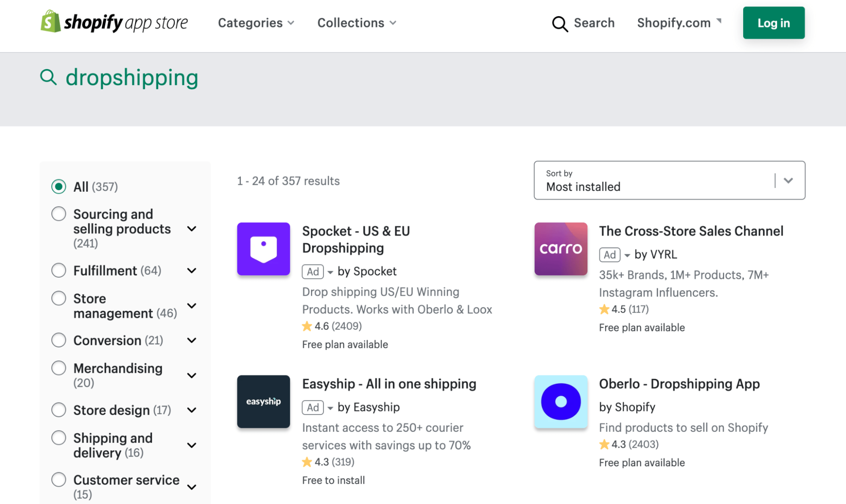The width and height of the screenshot is (846, 504).
Task: Select Customer service (15) radio filter
Action: [59, 480]
